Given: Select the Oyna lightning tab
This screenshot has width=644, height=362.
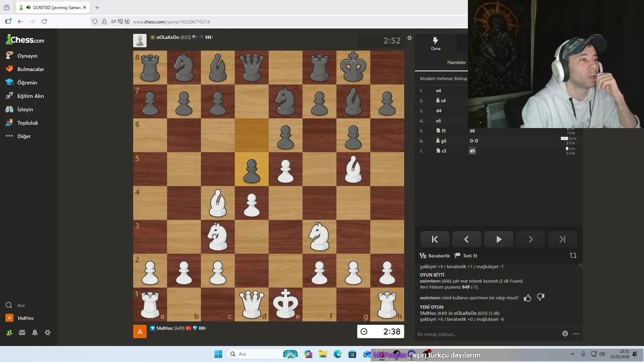Looking at the screenshot, I should tap(436, 43).
